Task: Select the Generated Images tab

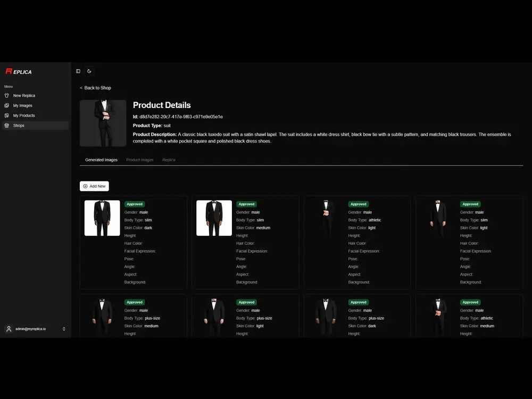Action: point(101,160)
